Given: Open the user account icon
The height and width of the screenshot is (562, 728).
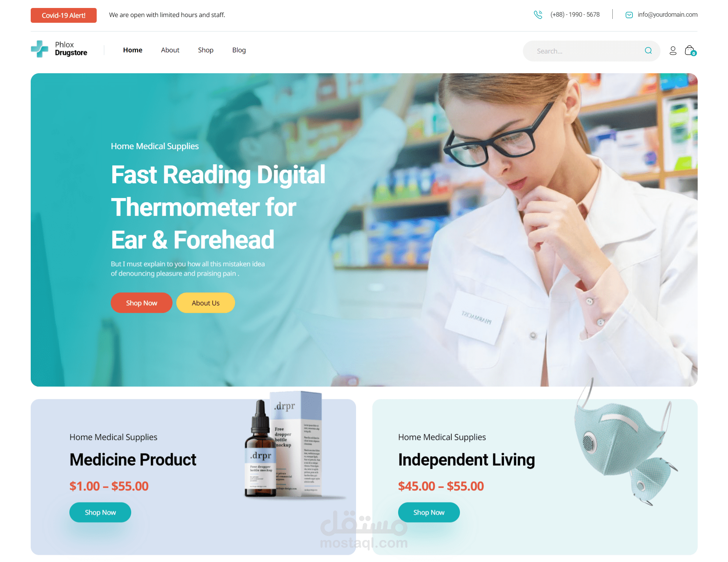Looking at the screenshot, I should (673, 50).
